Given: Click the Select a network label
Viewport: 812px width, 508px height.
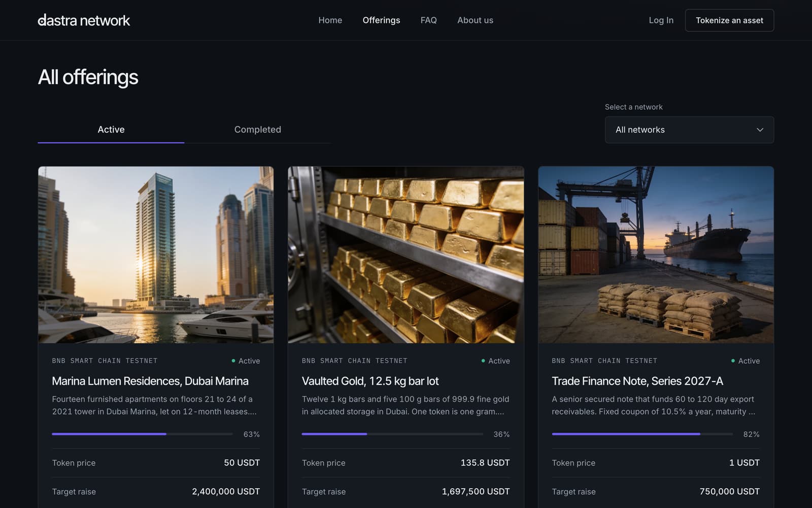Looking at the screenshot, I should click(x=633, y=107).
